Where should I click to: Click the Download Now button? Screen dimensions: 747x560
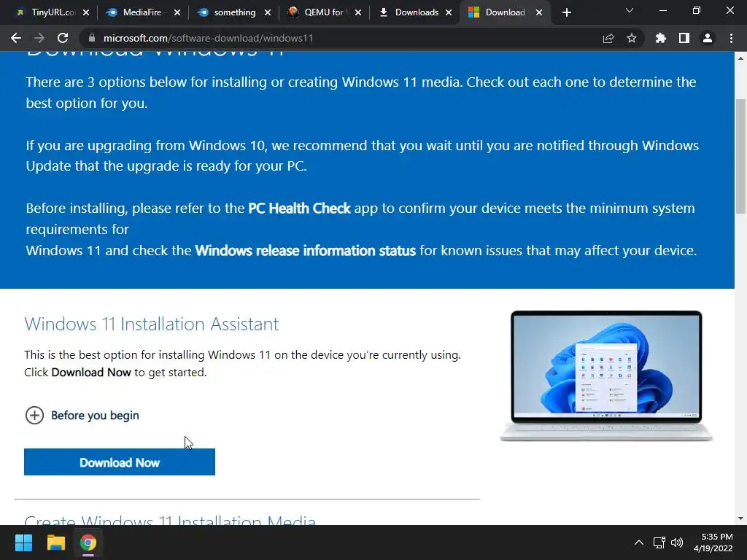(x=120, y=462)
